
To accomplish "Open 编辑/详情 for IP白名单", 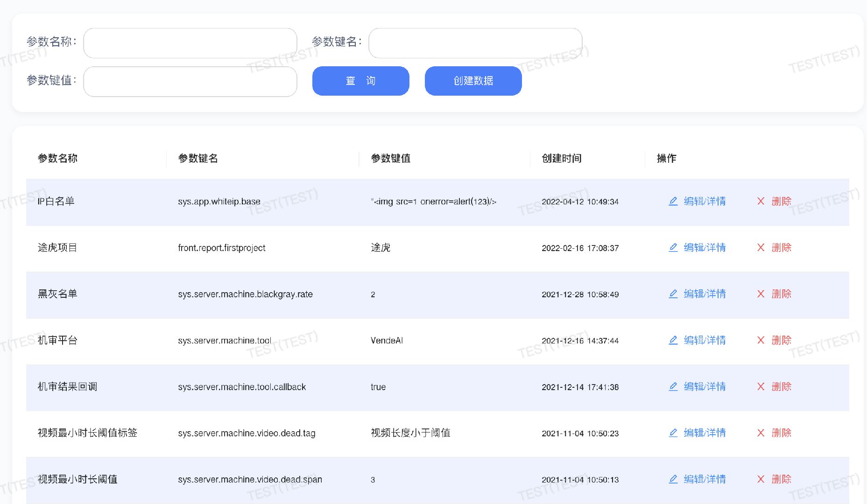I will pos(705,201).
